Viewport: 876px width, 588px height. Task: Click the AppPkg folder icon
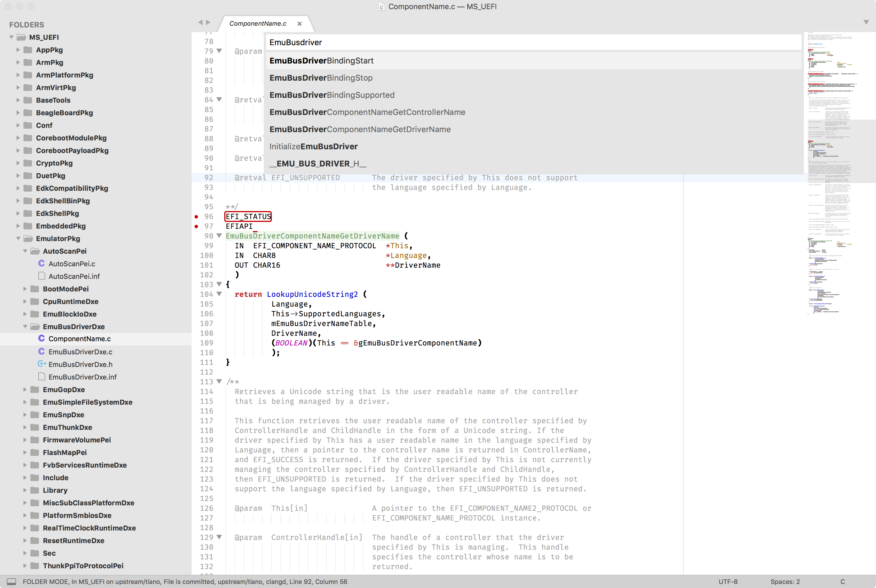(28, 50)
